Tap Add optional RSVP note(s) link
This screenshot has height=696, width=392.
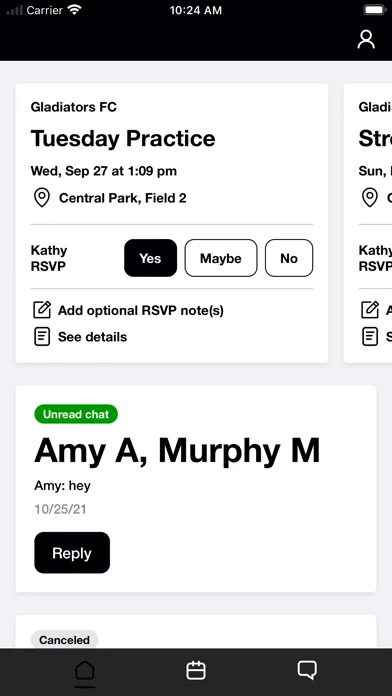coord(141,310)
